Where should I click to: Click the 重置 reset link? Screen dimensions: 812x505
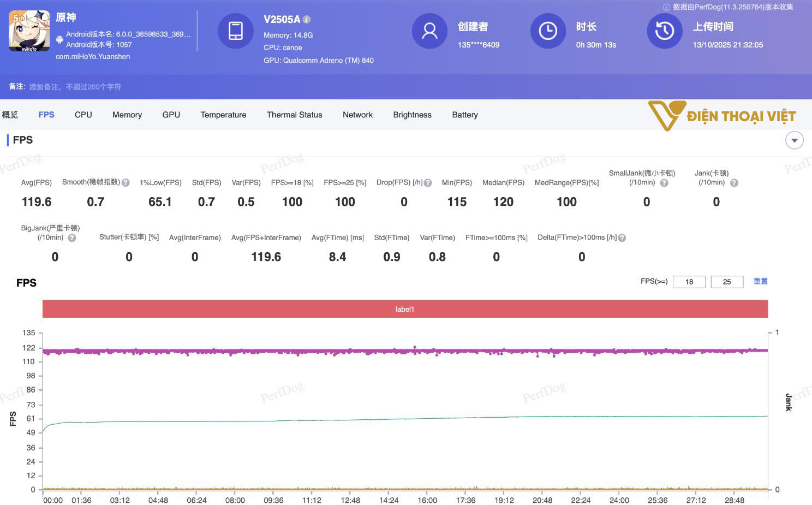tap(761, 281)
